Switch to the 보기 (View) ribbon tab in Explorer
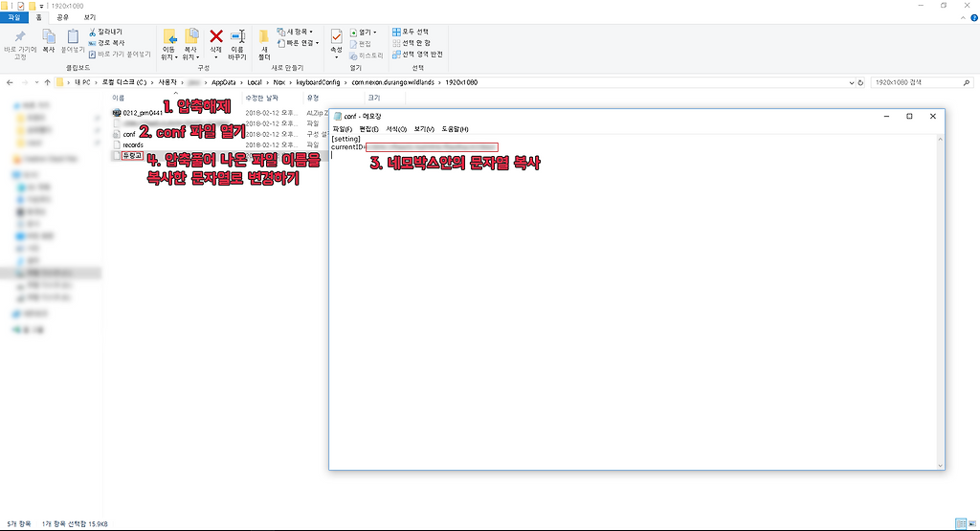This screenshot has width=980, height=531. pyautogui.click(x=90, y=17)
